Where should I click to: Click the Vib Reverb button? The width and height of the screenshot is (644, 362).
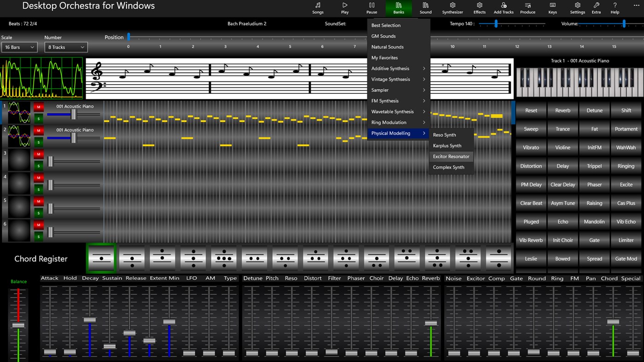click(531, 240)
